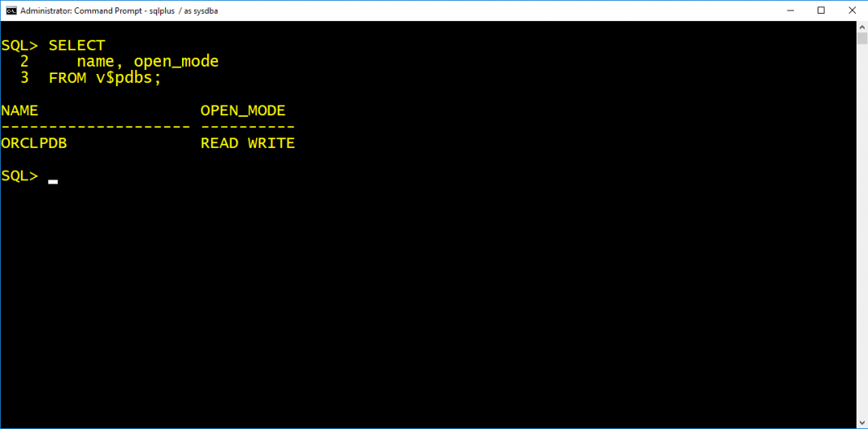Click the OPEN_MODE column header
The width and height of the screenshot is (868, 429).
pyautogui.click(x=243, y=110)
